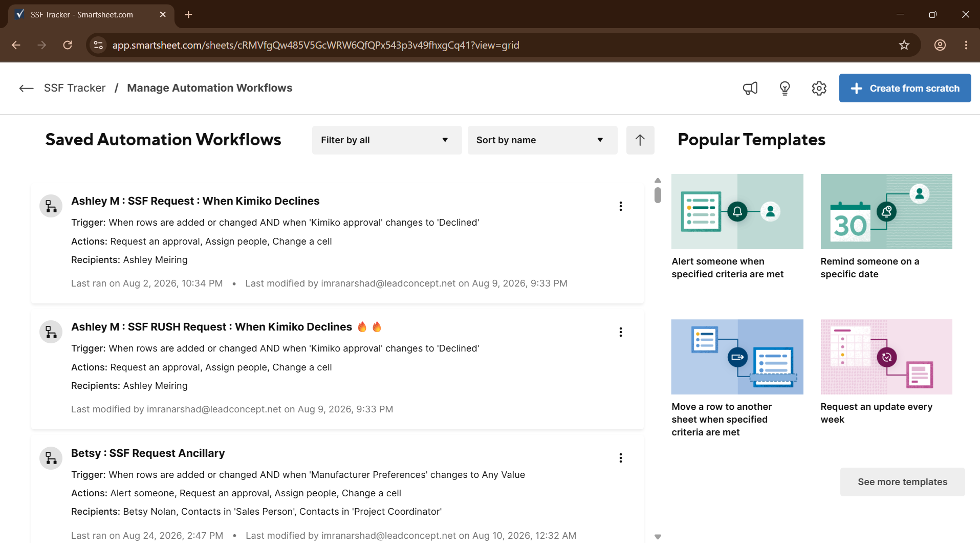
Task: Click 'Last ran on Aug 24, 2026, 2:47 PM'
Action: point(147,536)
